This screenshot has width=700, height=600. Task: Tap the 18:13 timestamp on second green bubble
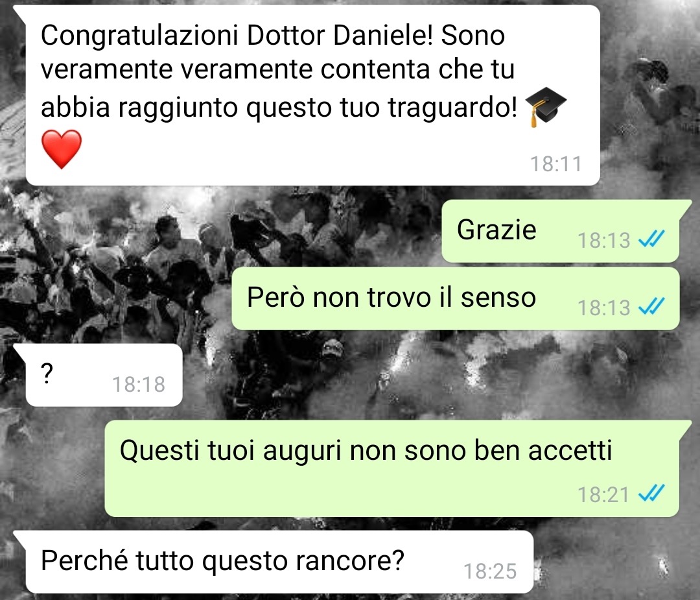pyautogui.click(x=603, y=308)
